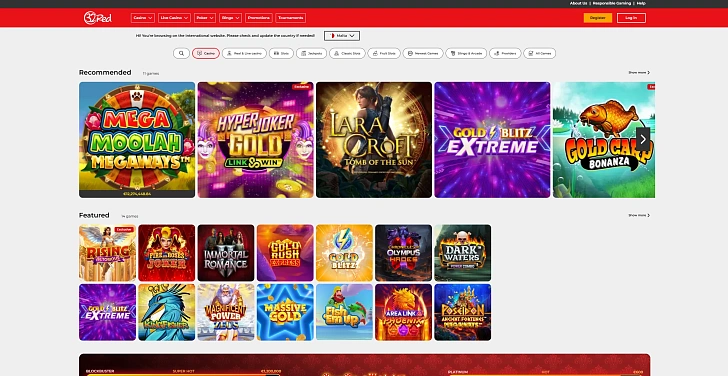Select the Classic Slots category pill

pos(347,53)
